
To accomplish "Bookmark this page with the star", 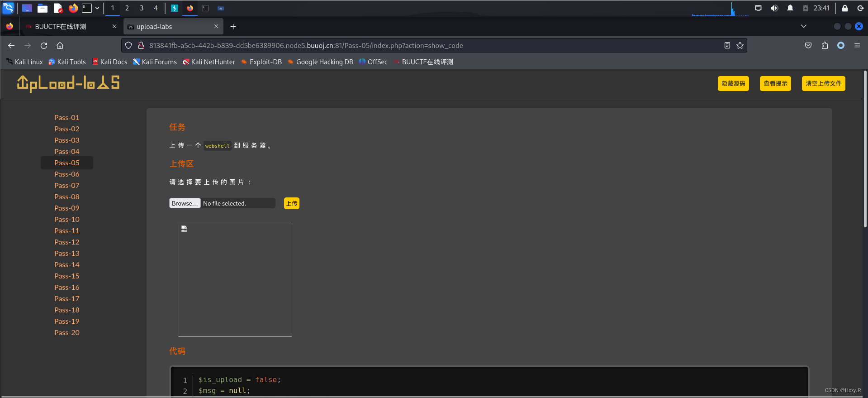I will pos(740,45).
